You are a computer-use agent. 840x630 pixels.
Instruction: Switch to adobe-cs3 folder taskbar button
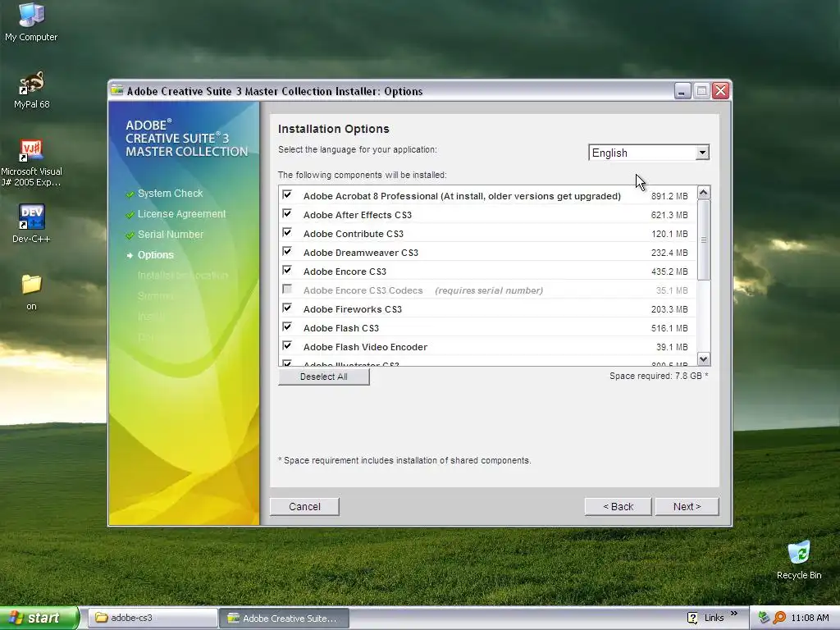click(x=152, y=618)
